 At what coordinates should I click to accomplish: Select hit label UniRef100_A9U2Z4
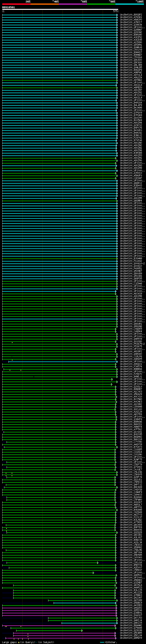point(131,77)
